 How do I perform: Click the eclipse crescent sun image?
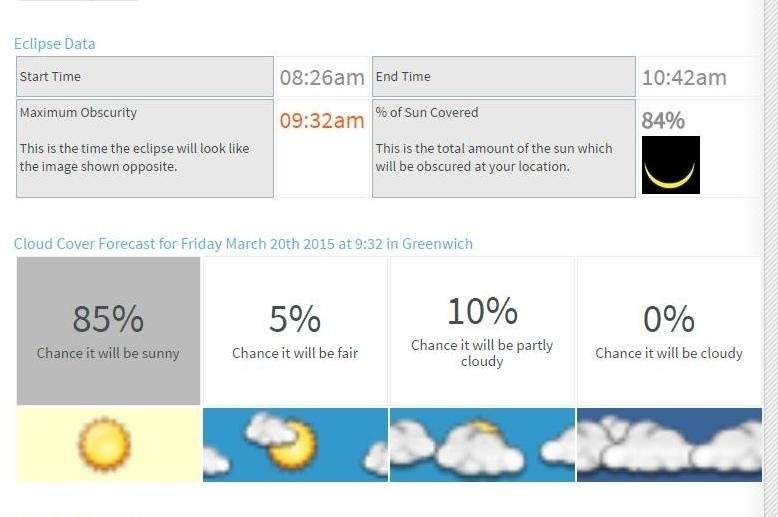[x=670, y=165]
